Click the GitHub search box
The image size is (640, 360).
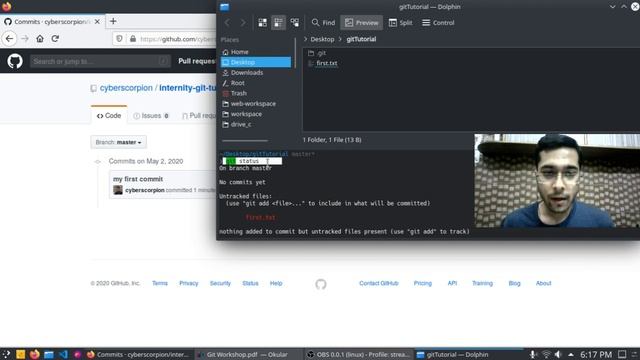coord(100,61)
